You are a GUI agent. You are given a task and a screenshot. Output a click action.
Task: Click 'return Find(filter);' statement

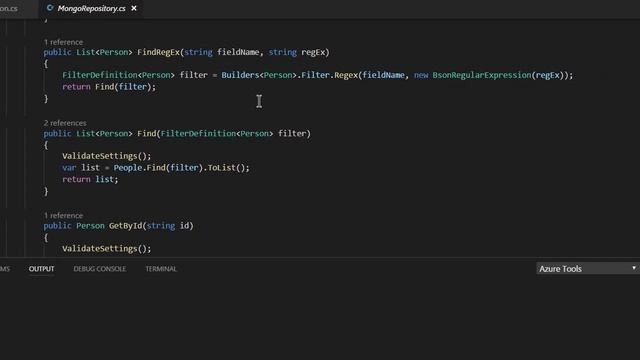coord(109,87)
